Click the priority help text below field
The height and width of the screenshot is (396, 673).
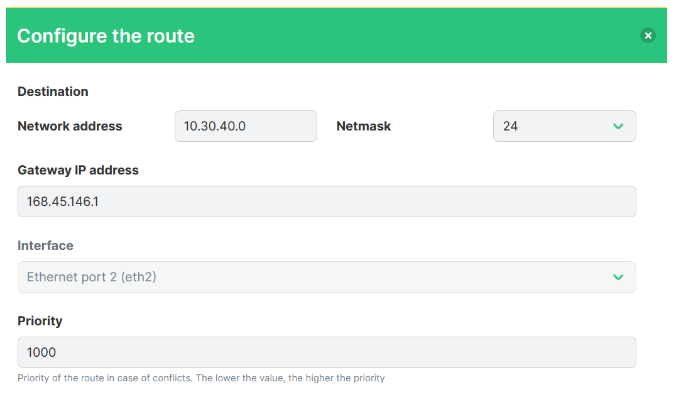201,378
